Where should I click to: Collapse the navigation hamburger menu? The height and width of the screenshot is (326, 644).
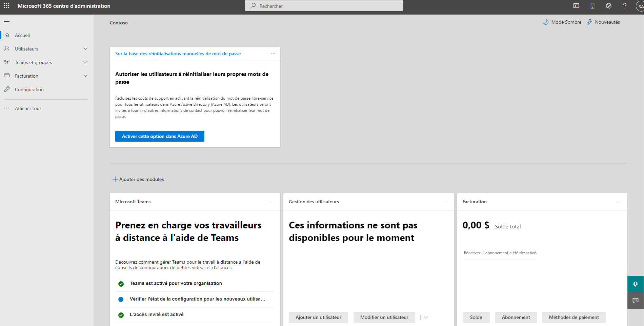point(7,22)
